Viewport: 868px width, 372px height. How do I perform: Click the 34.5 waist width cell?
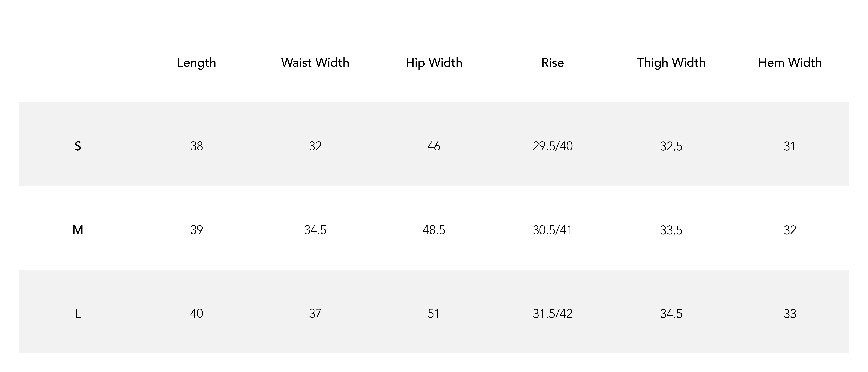coord(315,230)
